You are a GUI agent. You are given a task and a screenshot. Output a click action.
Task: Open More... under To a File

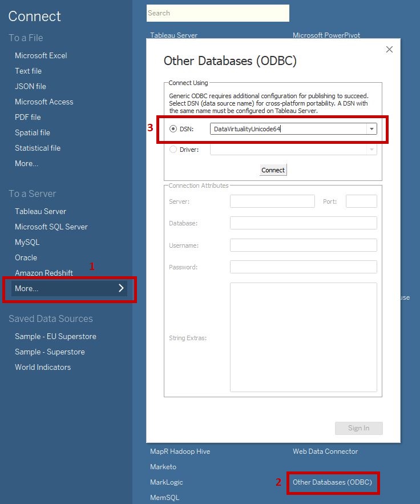(x=27, y=163)
